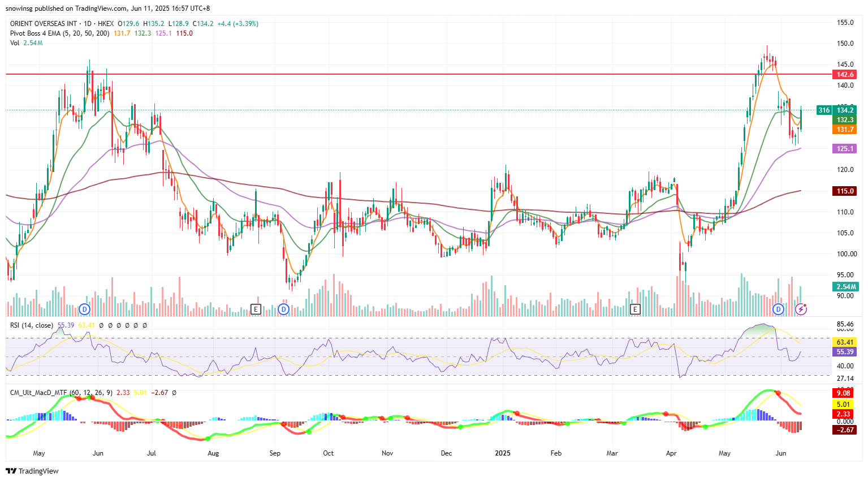Select the earnings E marker in March 2025

635,309
